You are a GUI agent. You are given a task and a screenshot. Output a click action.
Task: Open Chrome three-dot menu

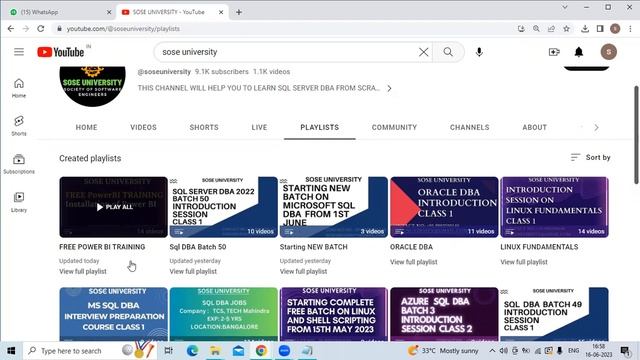coord(630,29)
